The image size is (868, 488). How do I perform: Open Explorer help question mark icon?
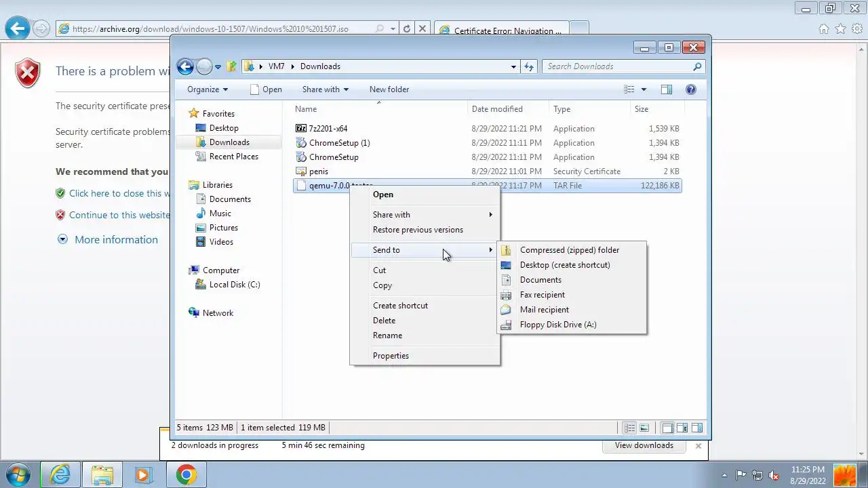691,89
